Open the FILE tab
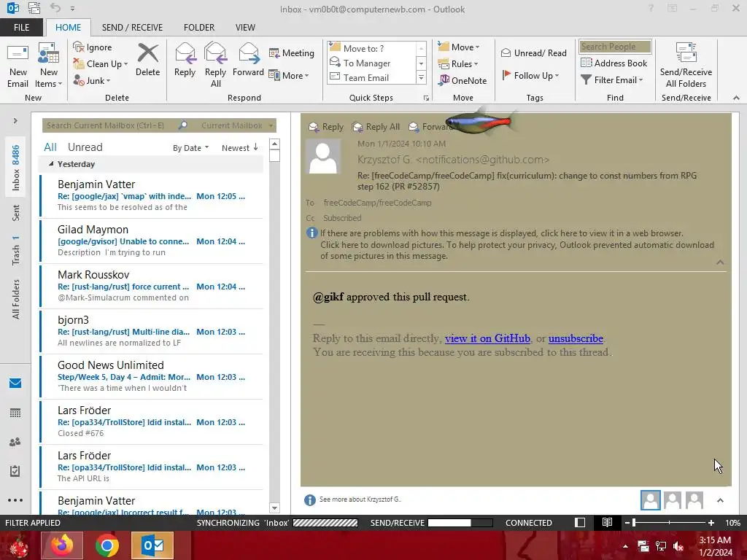 (x=21, y=28)
